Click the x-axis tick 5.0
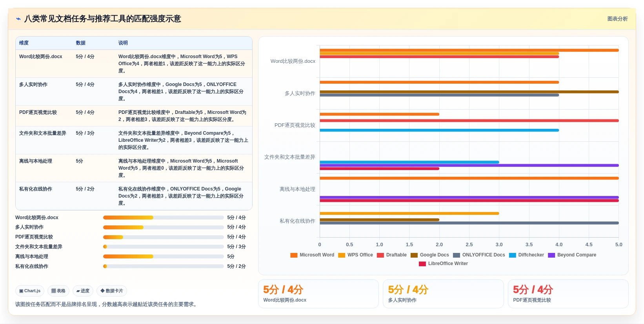Screen dimensions: 644x324 619,245
